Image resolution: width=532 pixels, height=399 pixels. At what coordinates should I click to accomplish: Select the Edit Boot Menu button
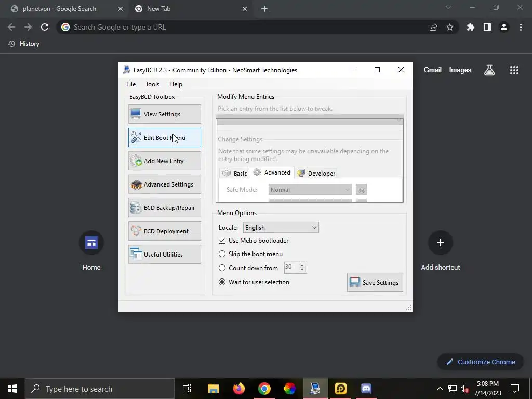click(165, 137)
